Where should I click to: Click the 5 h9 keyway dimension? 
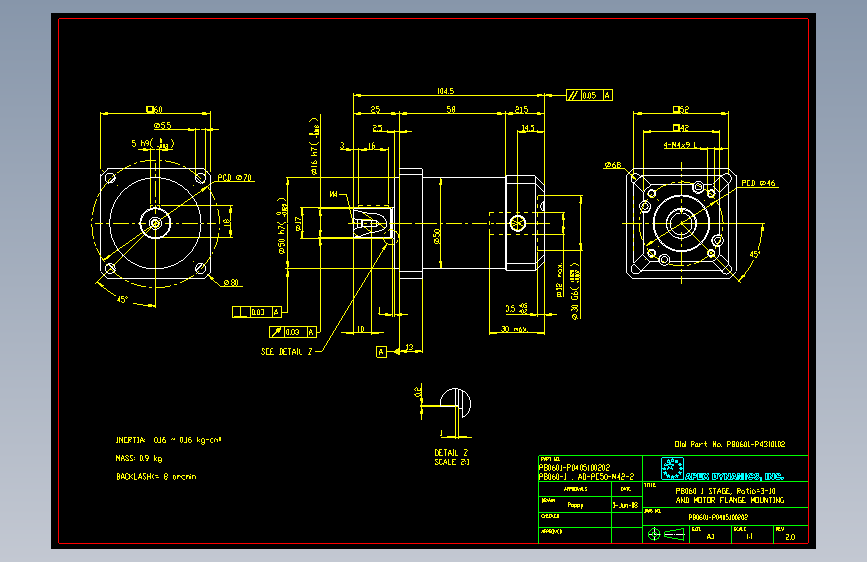(x=153, y=144)
